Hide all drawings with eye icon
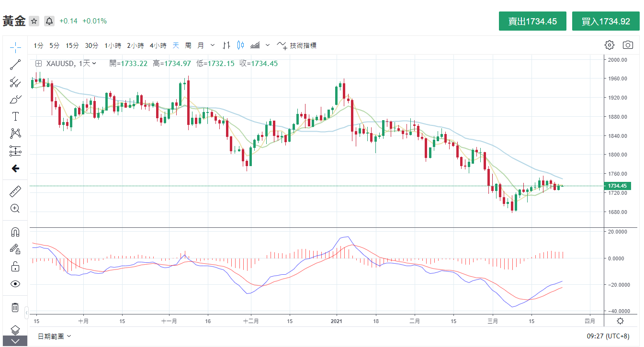The height and width of the screenshot is (347, 644). tap(15, 284)
